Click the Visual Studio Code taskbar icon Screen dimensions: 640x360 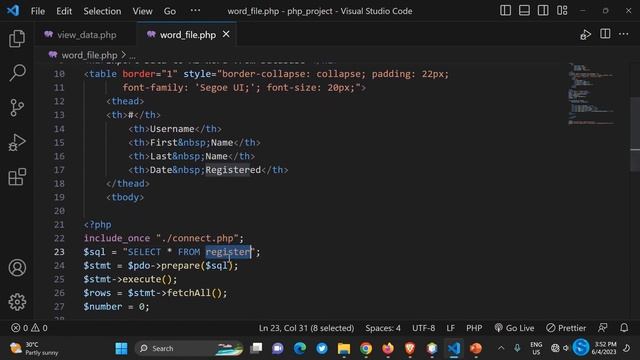pos(454,349)
